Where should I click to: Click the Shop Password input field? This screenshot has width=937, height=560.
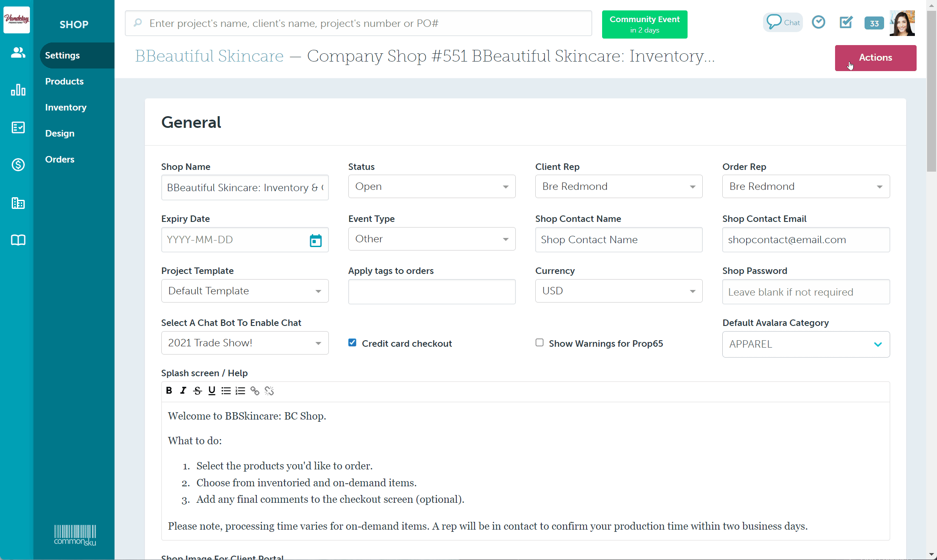point(806,292)
